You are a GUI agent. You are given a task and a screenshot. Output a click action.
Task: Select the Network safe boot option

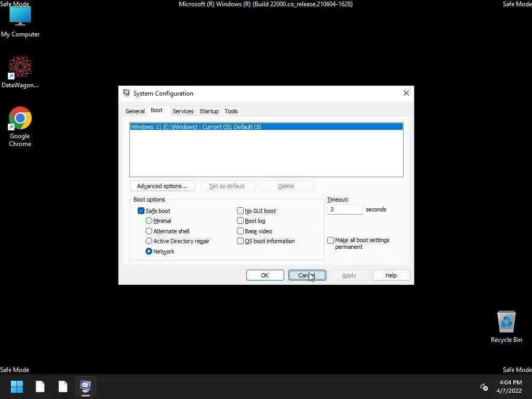click(149, 251)
